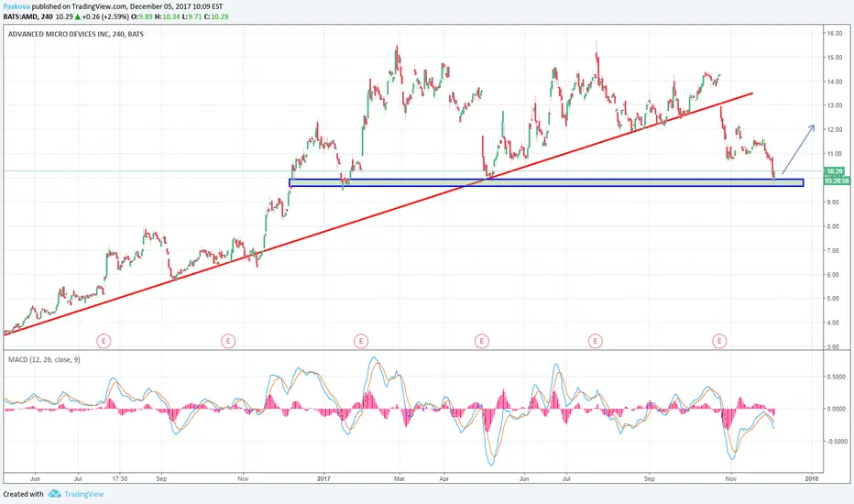Open the earnings E marker nearest the 17:30 label
Image resolution: width=854 pixels, height=504 pixels.
[x=104, y=341]
